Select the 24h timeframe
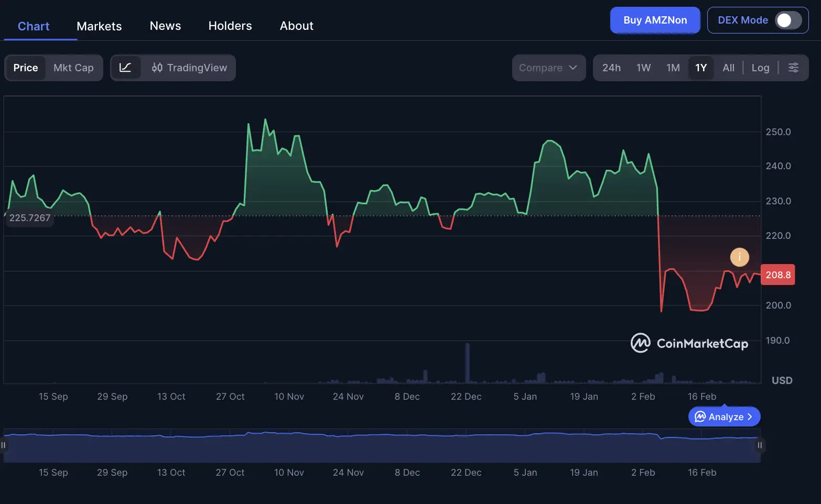The width and height of the screenshot is (821, 504). (611, 68)
